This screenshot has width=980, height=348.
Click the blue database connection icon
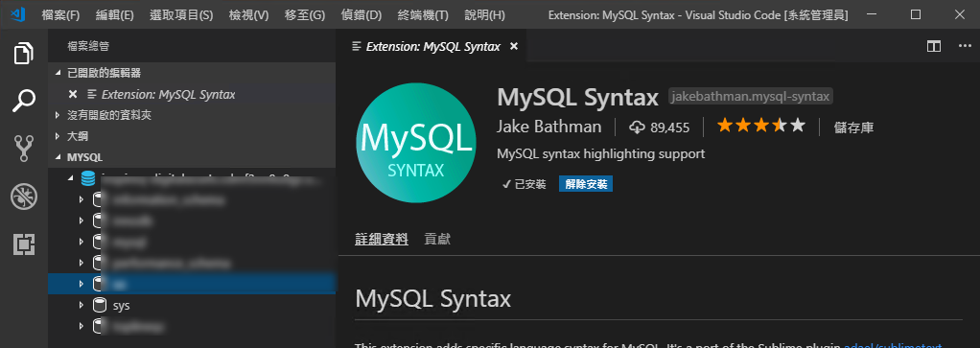89,178
